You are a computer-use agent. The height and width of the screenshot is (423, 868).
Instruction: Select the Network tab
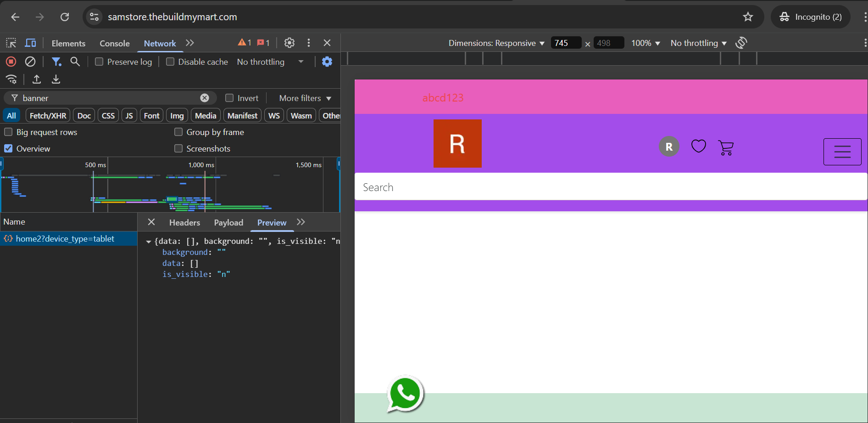[160, 43]
